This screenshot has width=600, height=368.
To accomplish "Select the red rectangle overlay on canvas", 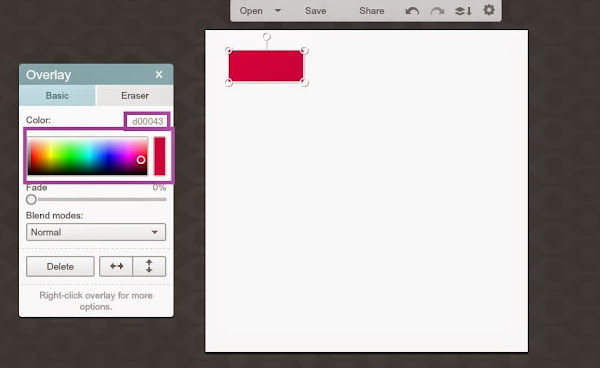I will (x=266, y=66).
